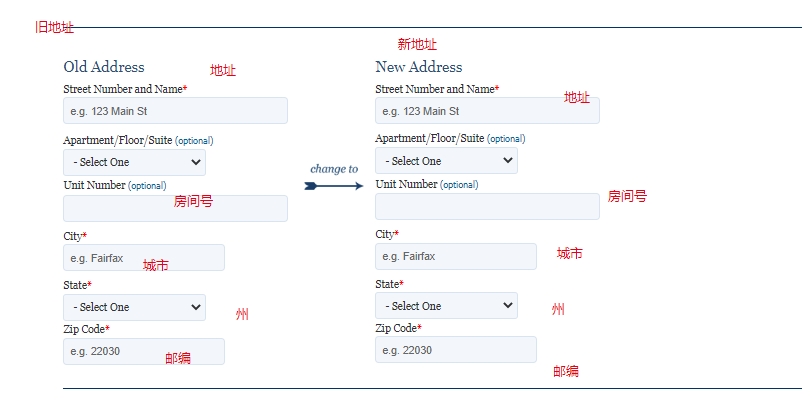The width and height of the screenshot is (802, 408).
Task: Click chevron arrow of New Address State select
Action: tap(507, 305)
